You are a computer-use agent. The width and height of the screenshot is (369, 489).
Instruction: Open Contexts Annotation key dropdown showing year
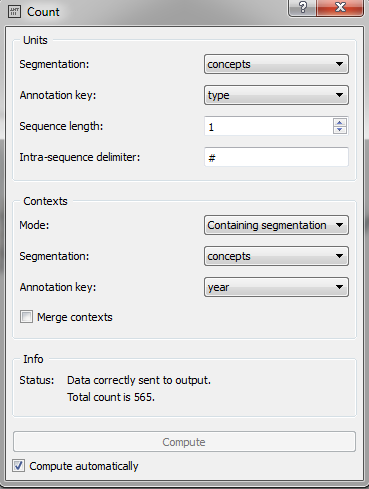point(276,287)
